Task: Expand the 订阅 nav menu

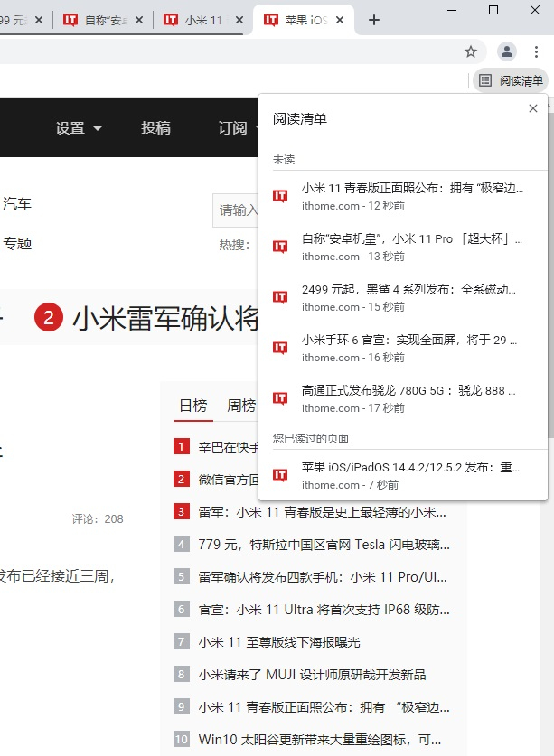Action: tap(238, 127)
